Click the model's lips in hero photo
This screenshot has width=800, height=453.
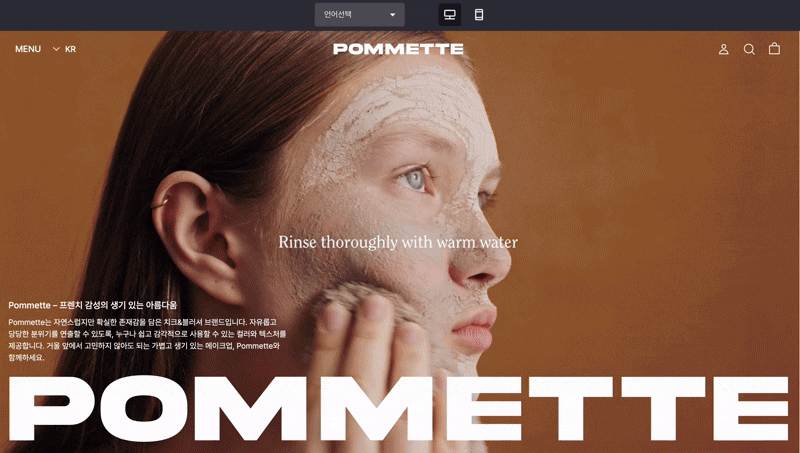tap(474, 329)
